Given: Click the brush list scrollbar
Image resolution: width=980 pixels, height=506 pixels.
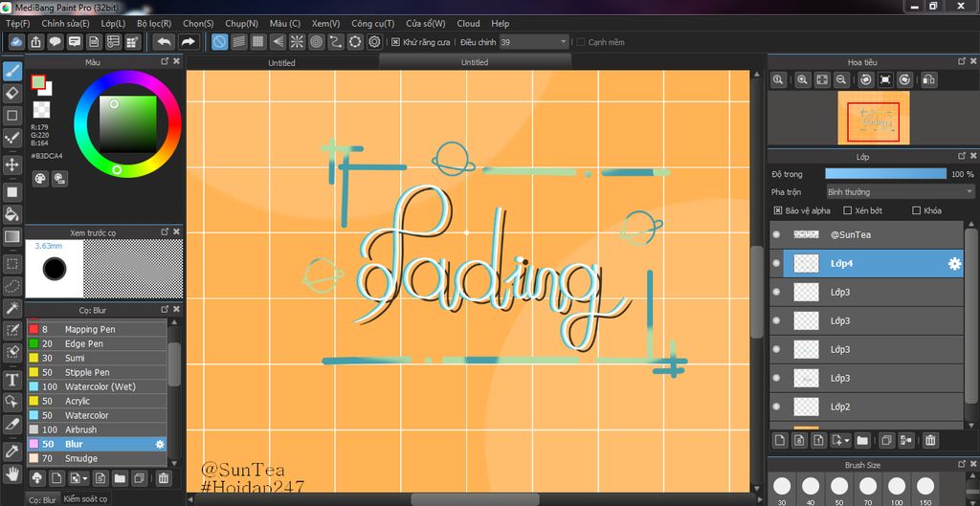Looking at the screenshot, I should pos(174,364).
